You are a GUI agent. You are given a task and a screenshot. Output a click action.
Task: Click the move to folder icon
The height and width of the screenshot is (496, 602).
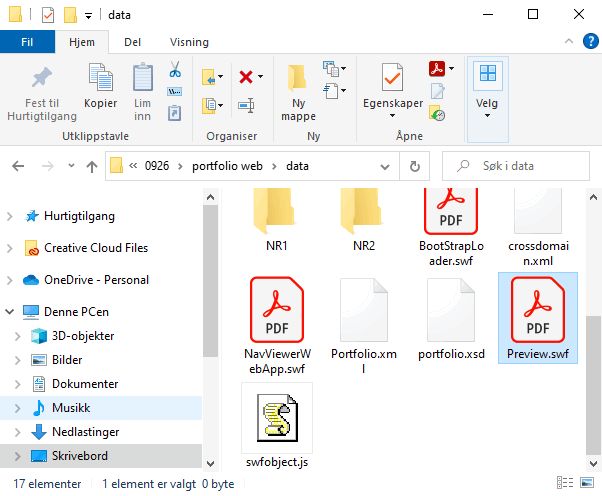click(x=209, y=77)
